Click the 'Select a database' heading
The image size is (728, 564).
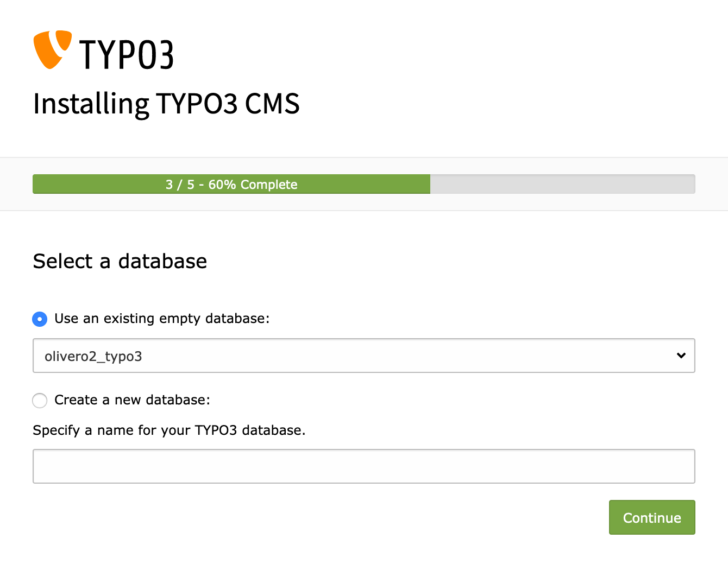tap(120, 261)
